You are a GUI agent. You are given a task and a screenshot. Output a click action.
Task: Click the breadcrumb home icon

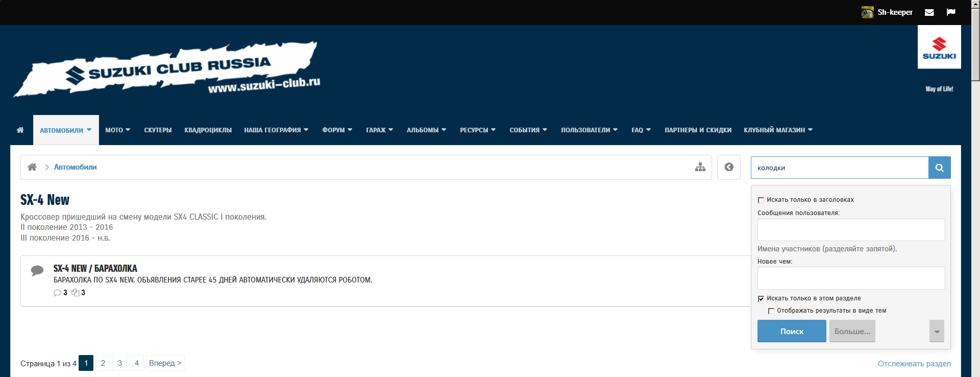[x=32, y=167]
